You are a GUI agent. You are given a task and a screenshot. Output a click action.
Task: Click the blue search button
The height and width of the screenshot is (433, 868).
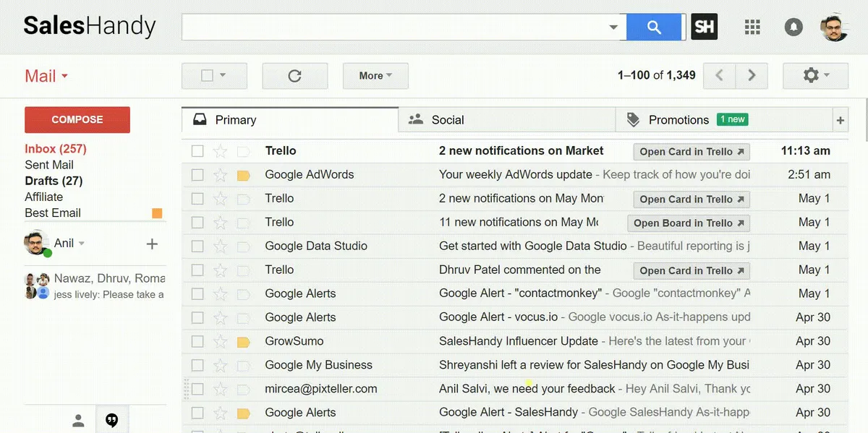(x=655, y=27)
